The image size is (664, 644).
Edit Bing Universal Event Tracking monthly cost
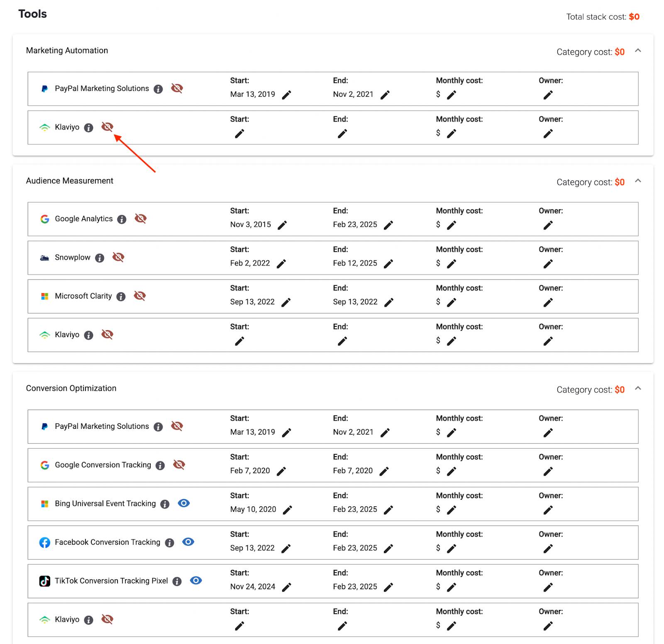coord(452,510)
